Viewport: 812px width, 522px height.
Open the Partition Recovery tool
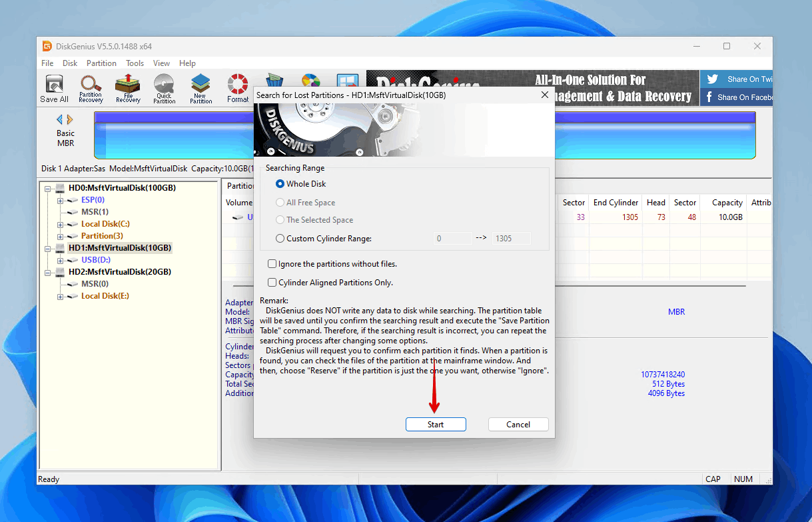point(91,89)
